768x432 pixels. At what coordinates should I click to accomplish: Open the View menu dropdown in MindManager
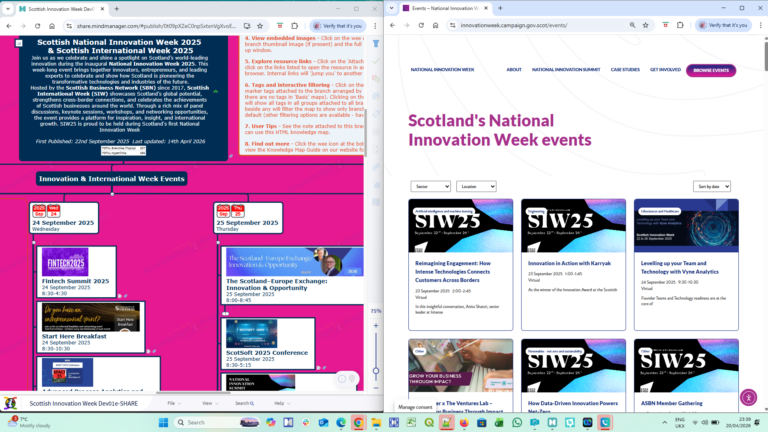tap(210, 403)
